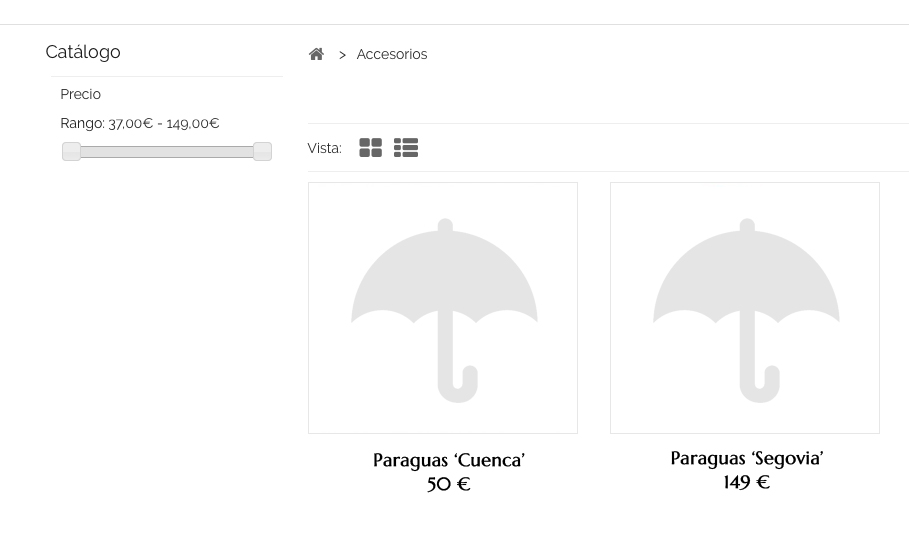Click the home icon in breadcrumb
This screenshot has width=909, height=539.
pos(316,54)
